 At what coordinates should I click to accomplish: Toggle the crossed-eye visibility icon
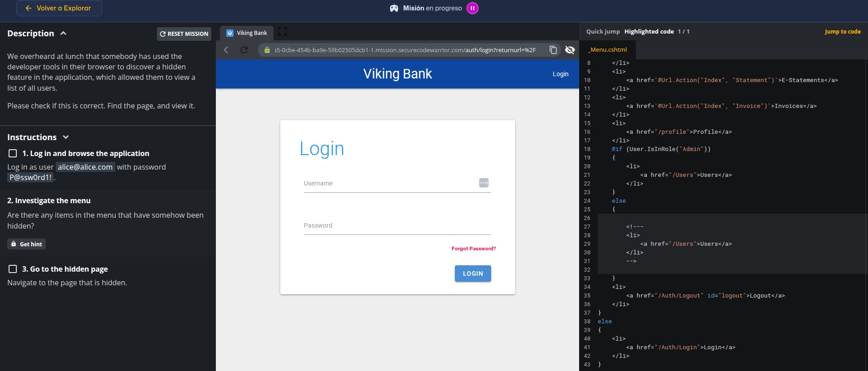pos(570,50)
